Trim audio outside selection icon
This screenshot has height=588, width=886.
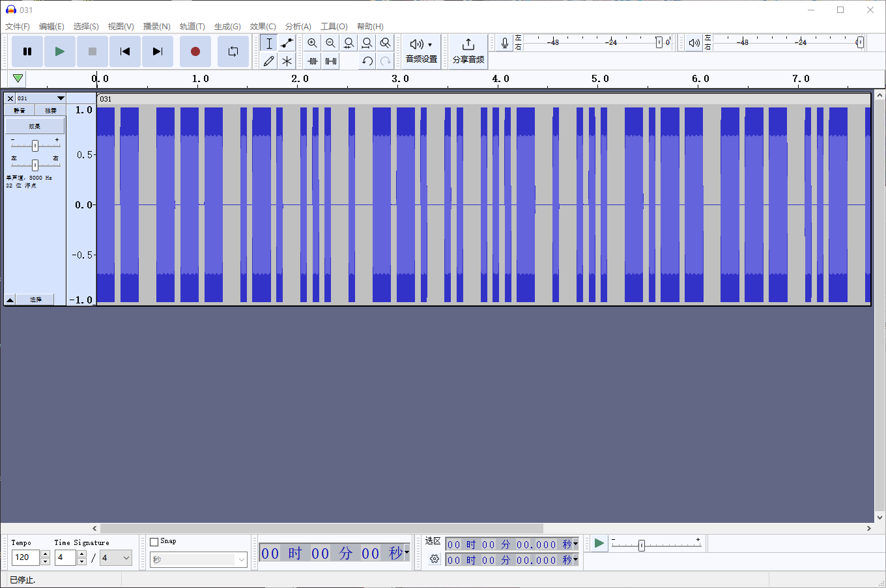coord(313,61)
